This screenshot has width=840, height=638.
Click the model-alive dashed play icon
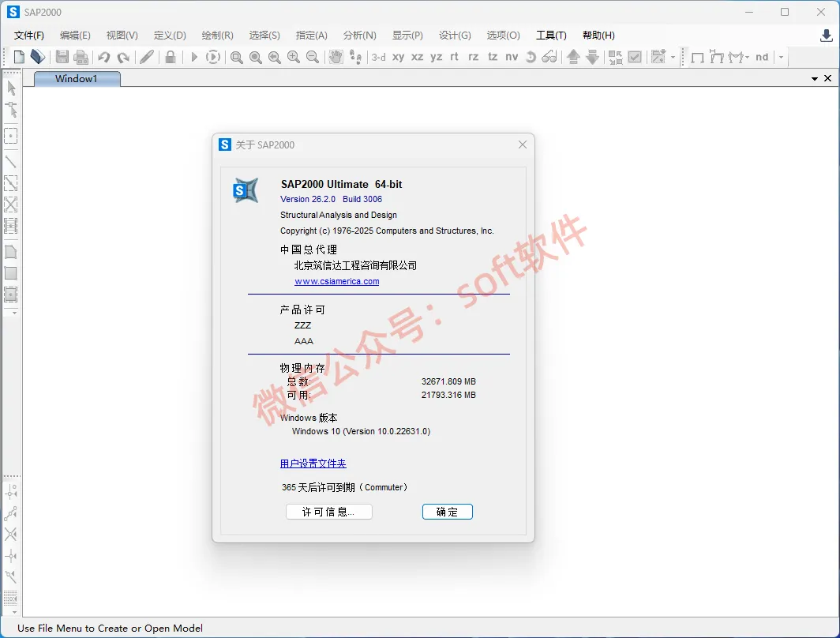pyautogui.click(x=213, y=57)
